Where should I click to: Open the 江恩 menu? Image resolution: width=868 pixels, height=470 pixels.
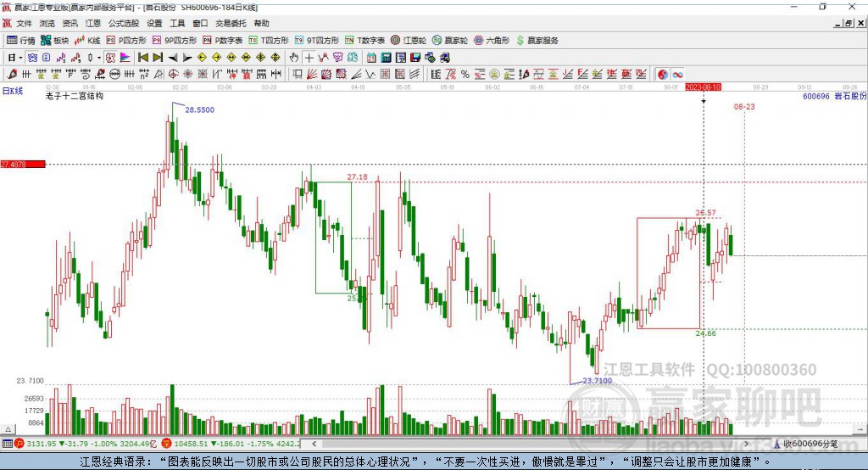pos(93,23)
